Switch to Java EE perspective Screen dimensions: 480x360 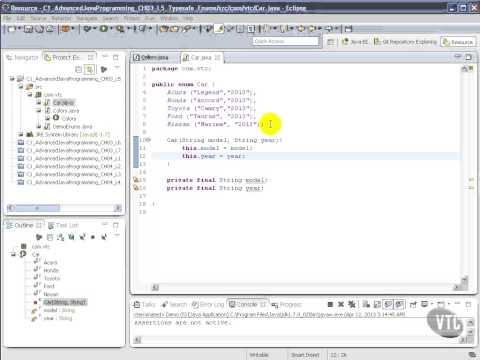point(355,42)
